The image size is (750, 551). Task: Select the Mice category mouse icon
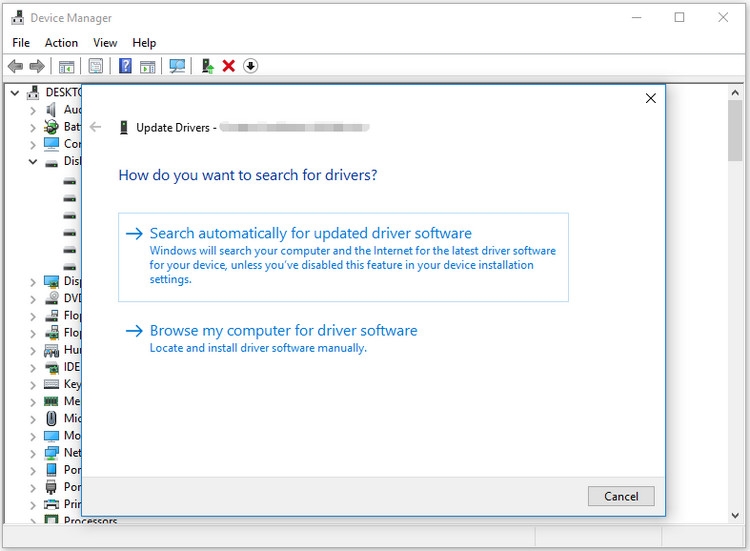point(51,419)
